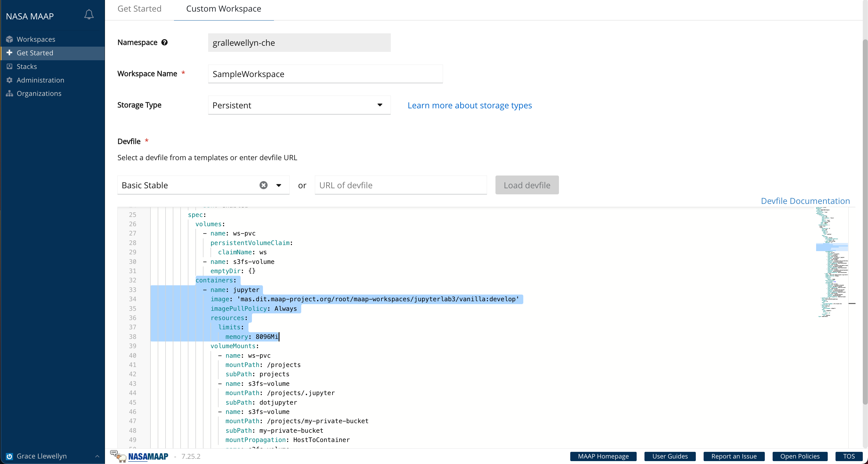Clear the Basic Stable devfile selection
This screenshot has width=868, height=464.
(264, 185)
